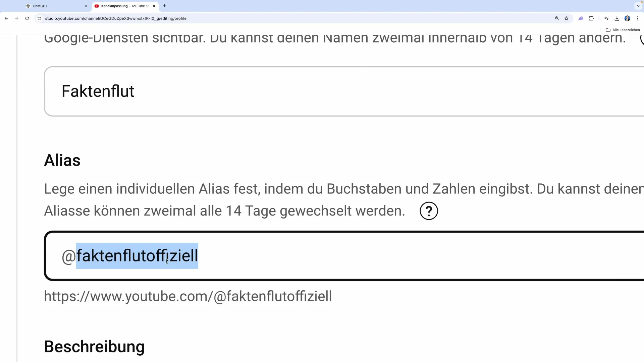Viewport: 644px width, 362px height.
Task: Open the purple ghost extension icon
Action: 581,18
